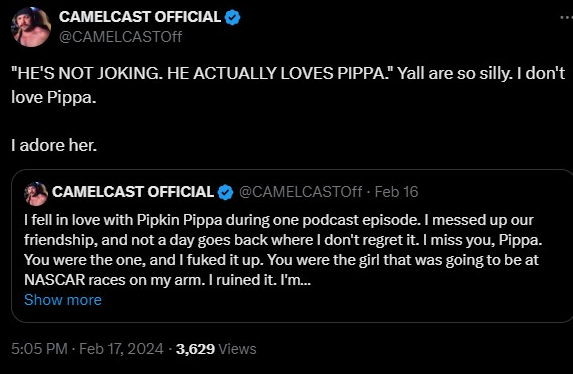The image size is (573, 374).
Task: Open the tweet's three-dot more options menu
Action: (566, 17)
